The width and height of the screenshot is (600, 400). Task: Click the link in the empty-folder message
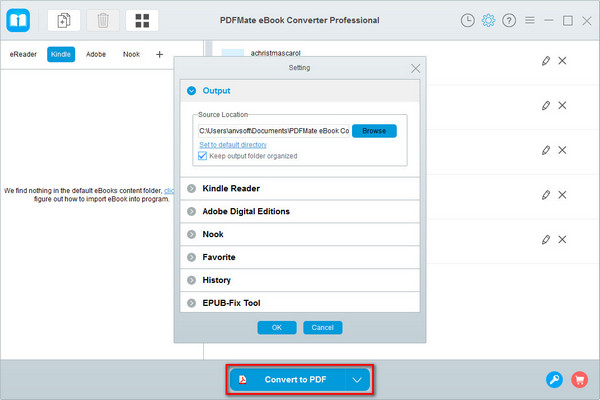click(x=169, y=190)
